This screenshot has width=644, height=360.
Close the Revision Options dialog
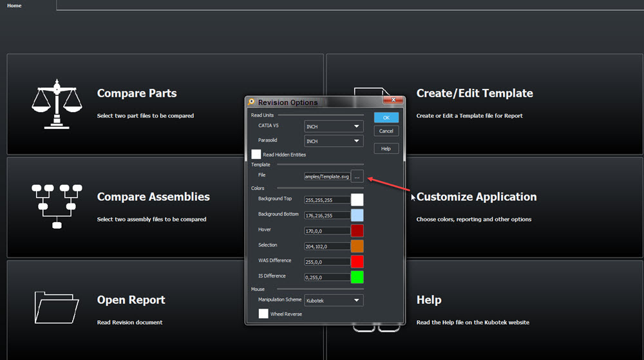click(x=393, y=100)
